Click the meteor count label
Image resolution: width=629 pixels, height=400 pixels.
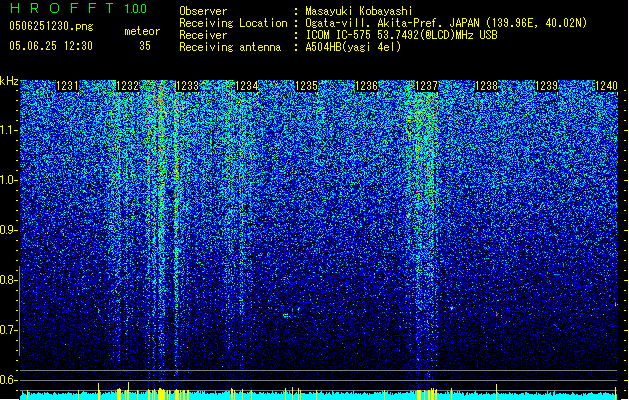(142, 31)
